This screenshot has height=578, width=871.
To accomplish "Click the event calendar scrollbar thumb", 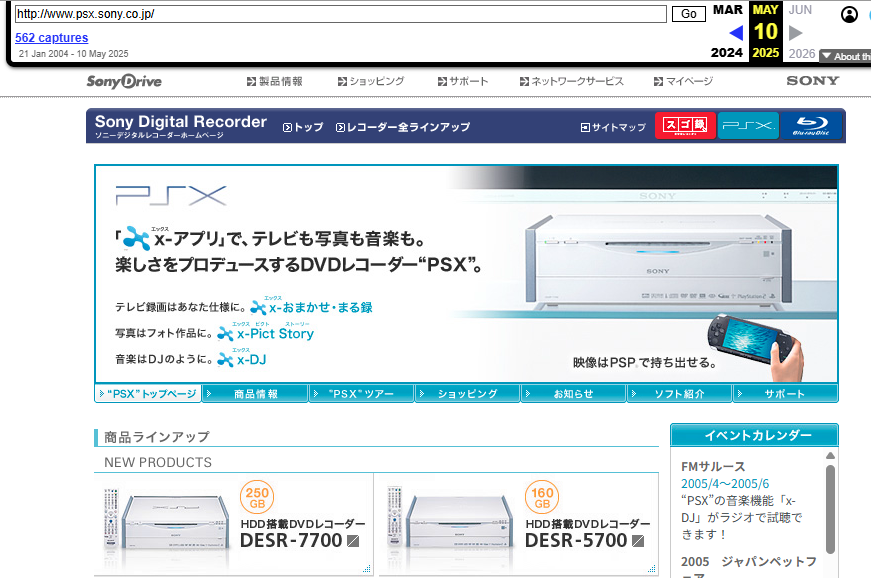I will point(830,509).
